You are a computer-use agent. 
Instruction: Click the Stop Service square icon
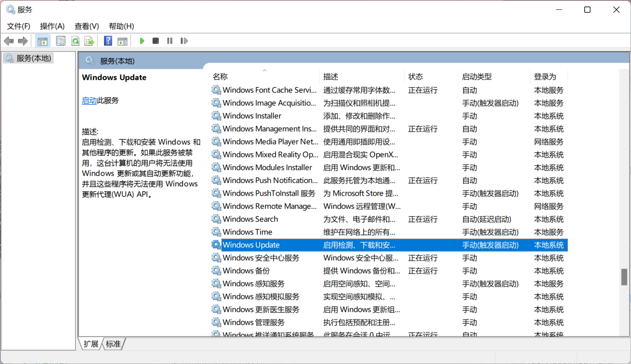[156, 41]
